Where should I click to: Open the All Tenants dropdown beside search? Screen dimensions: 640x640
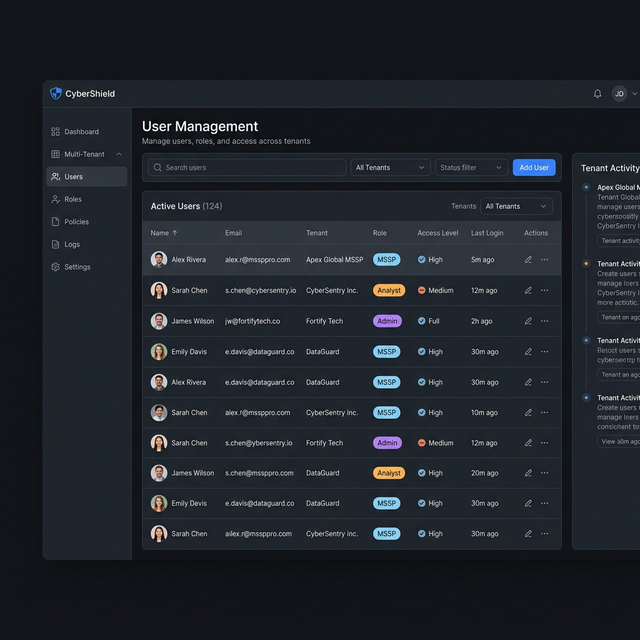click(390, 167)
